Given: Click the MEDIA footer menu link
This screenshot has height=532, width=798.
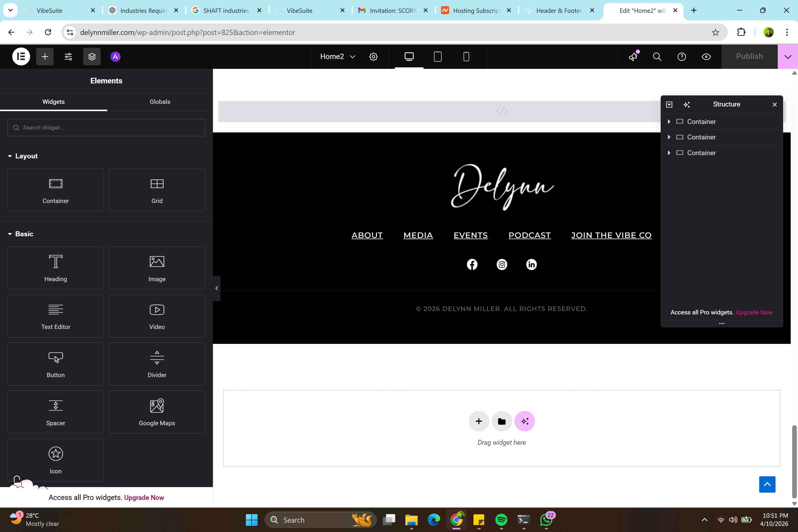Looking at the screenshot, I should [x=418, y=235].
